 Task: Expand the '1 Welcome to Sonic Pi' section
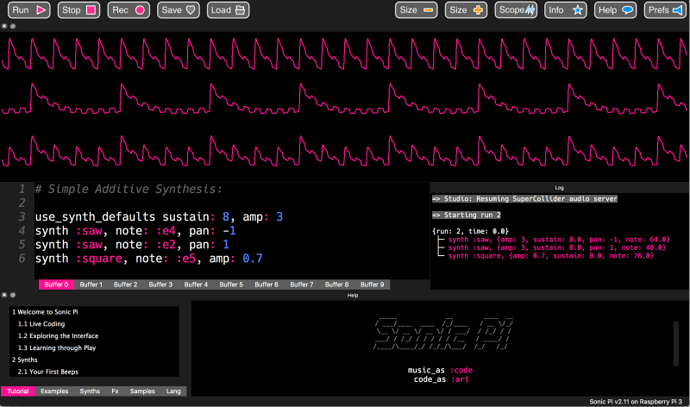pos(45,312)
